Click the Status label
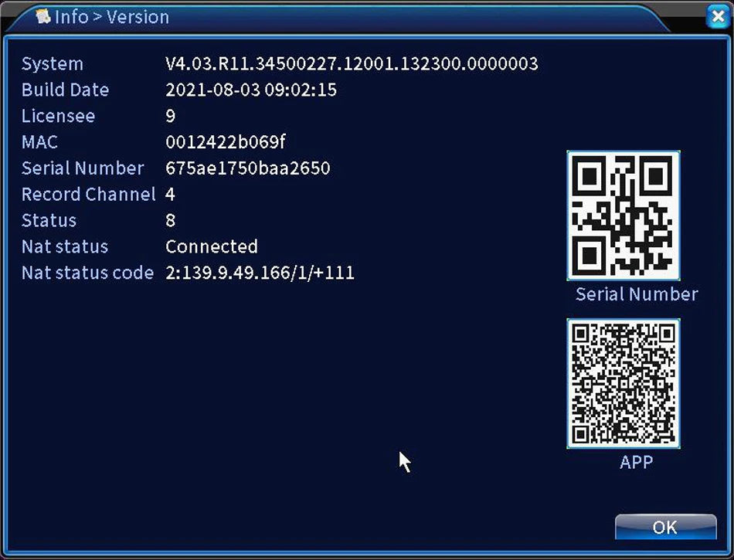The height and width of the screenshot is (560, 734). 49,221
